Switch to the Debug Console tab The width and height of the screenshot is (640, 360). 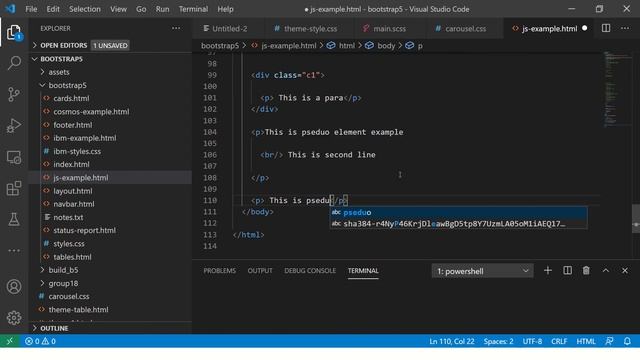pyautogui.click(x=310, y=271)
